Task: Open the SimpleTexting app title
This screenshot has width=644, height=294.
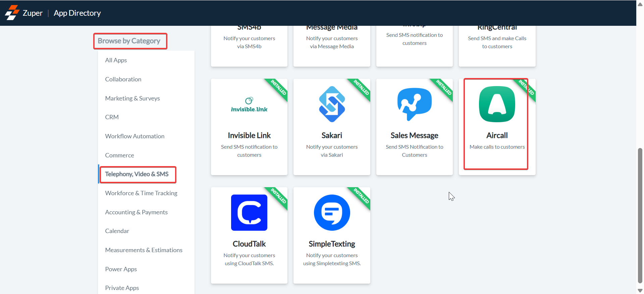Action: [x=332, y=244]
